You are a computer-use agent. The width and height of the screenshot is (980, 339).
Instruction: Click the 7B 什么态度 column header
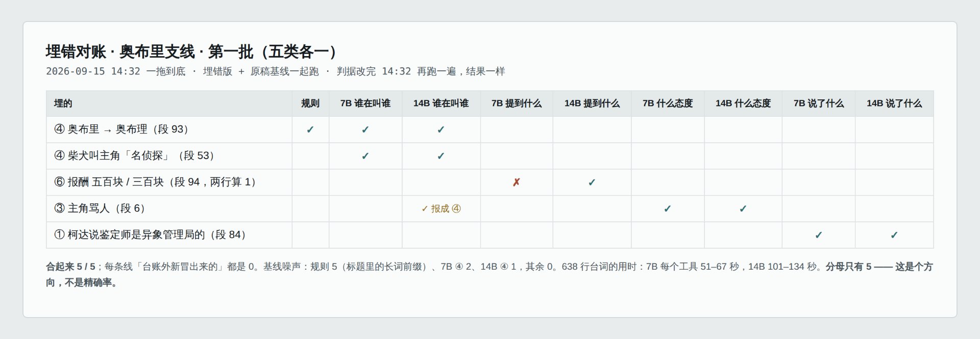click(x=668, y=103)
